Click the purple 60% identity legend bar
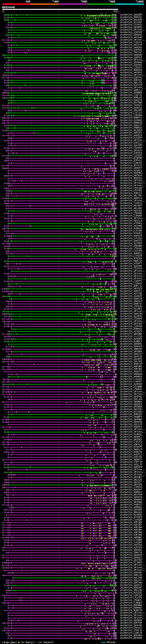The height and width of the screenshot is (644, 146). [x=73, y=4]
